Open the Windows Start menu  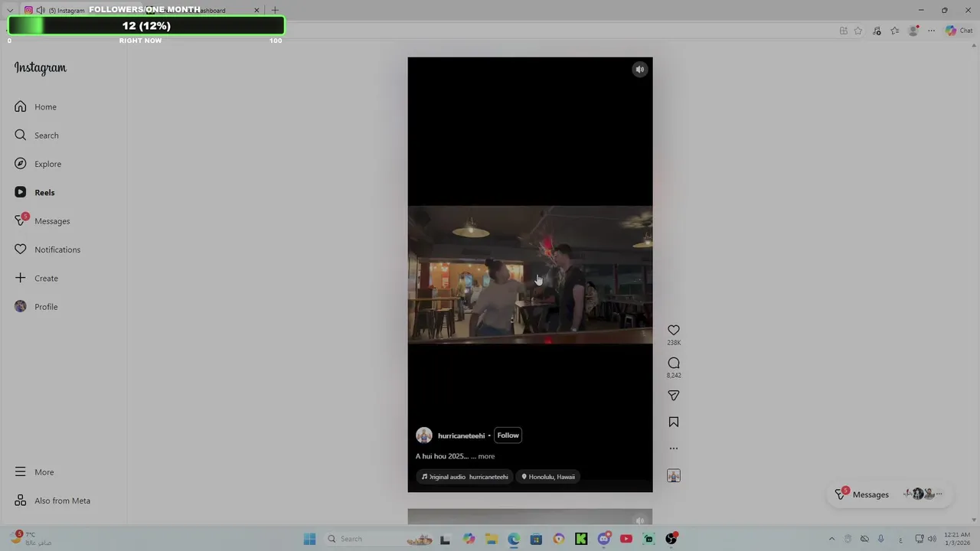pos(309,539)
